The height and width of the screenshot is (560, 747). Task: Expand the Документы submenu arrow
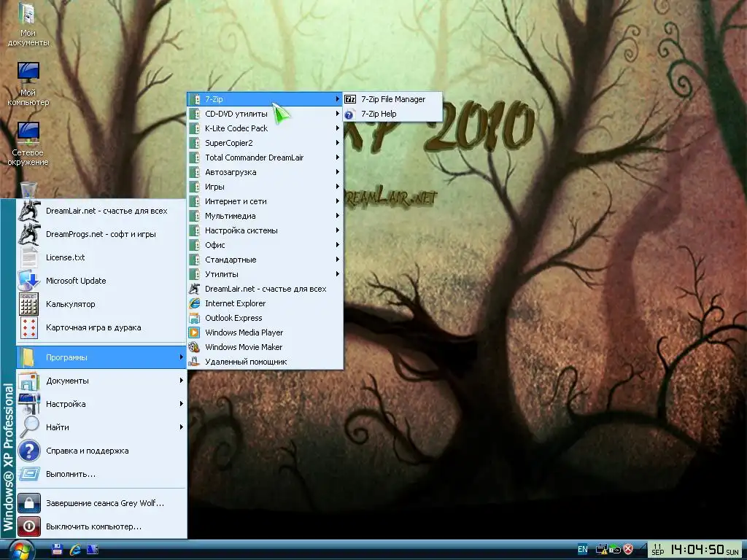coord(182,381)
